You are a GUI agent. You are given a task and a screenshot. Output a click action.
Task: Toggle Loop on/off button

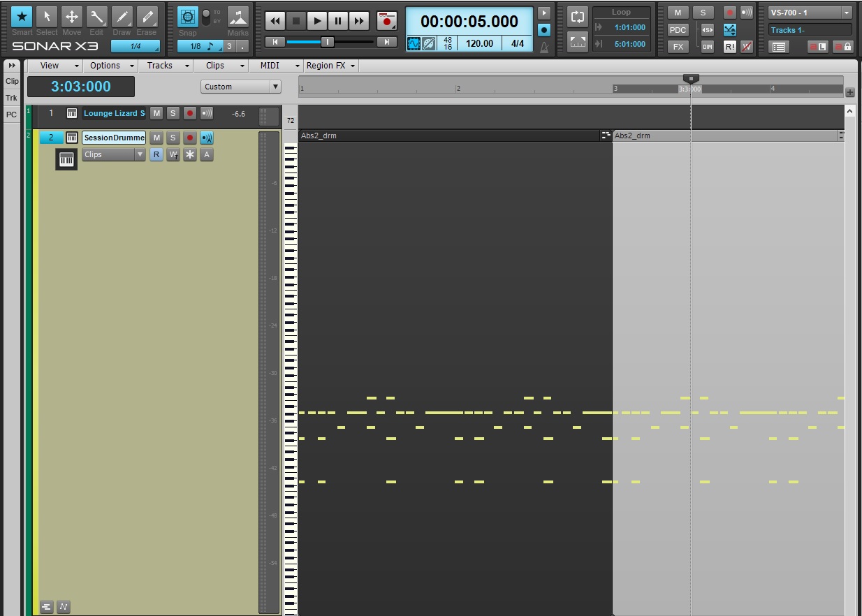click(578, 17)
